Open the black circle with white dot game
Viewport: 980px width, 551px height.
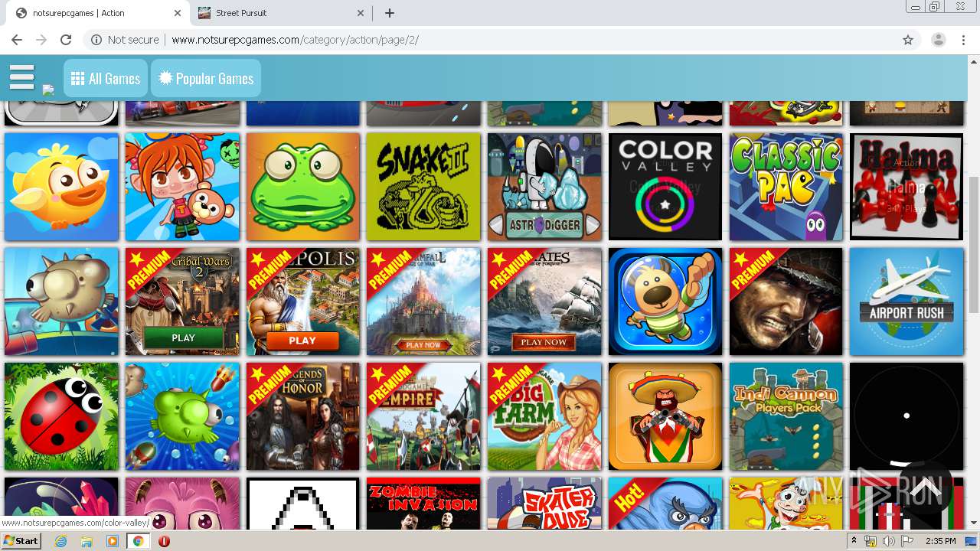tap(906, 416)
